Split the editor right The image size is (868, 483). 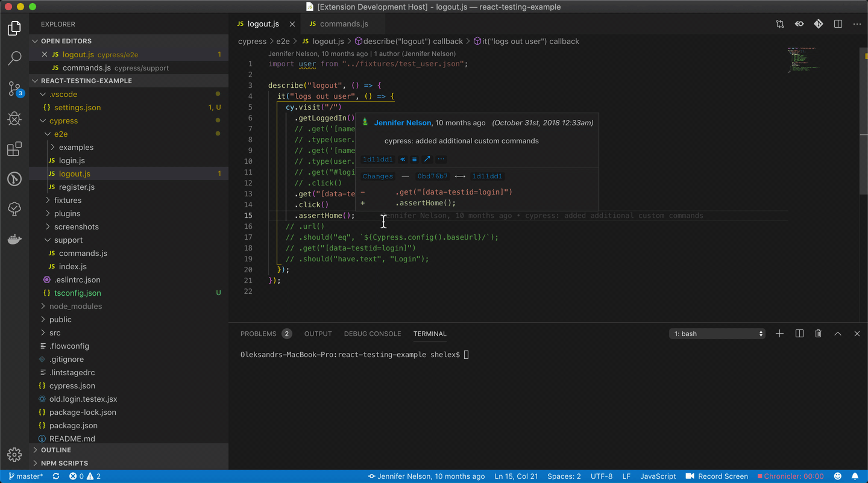(x=838, y=24)
